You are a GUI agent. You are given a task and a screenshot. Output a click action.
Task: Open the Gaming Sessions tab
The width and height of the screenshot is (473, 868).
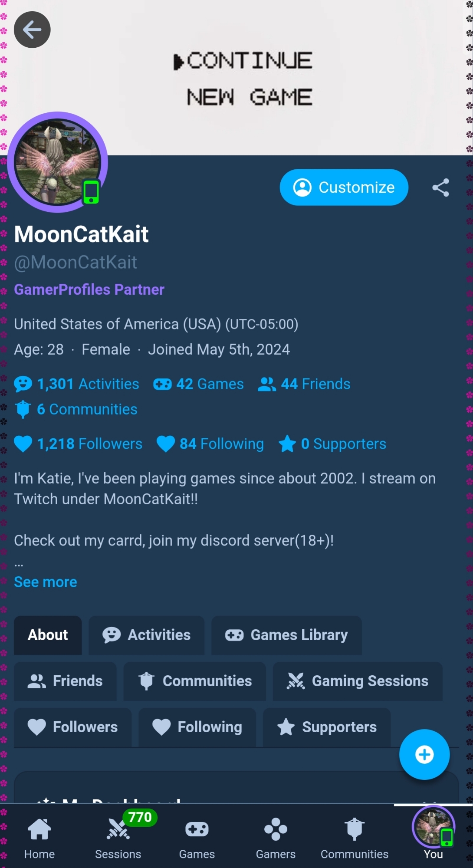coord(358,681)
